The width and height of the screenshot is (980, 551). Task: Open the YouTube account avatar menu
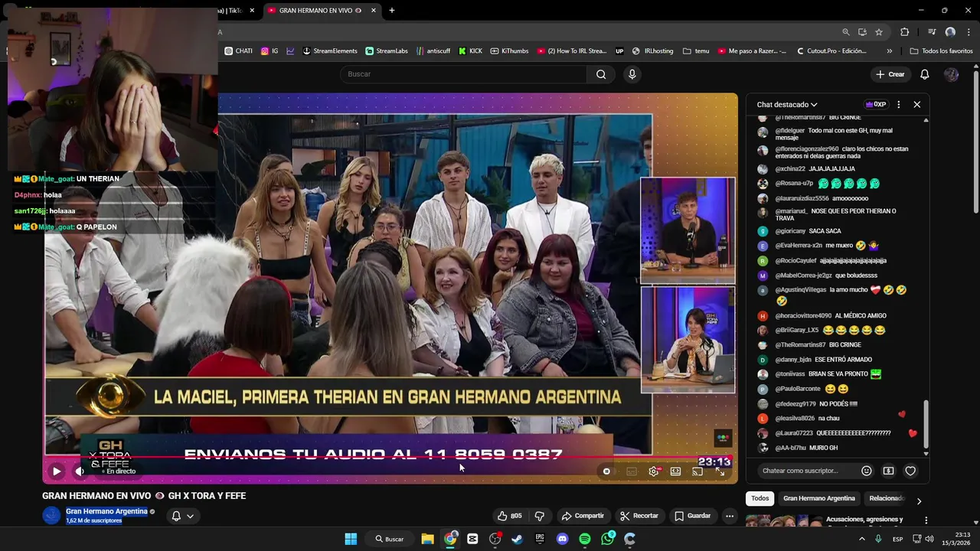[x=951, y=74]
